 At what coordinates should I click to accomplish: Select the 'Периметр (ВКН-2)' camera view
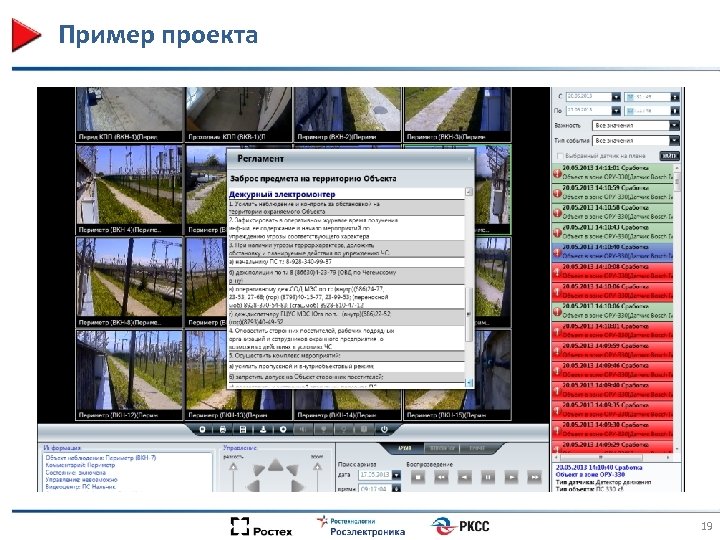[348, 114]
